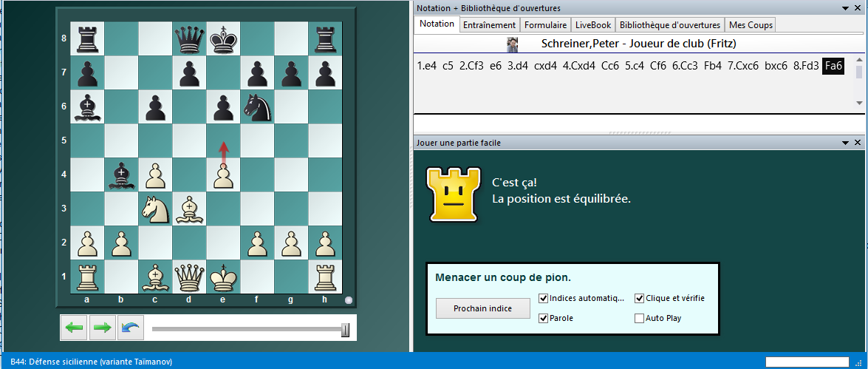868x369 pixels.
Task: Enable the Auto Play checkbox
Action: click(x=639, y=318)
